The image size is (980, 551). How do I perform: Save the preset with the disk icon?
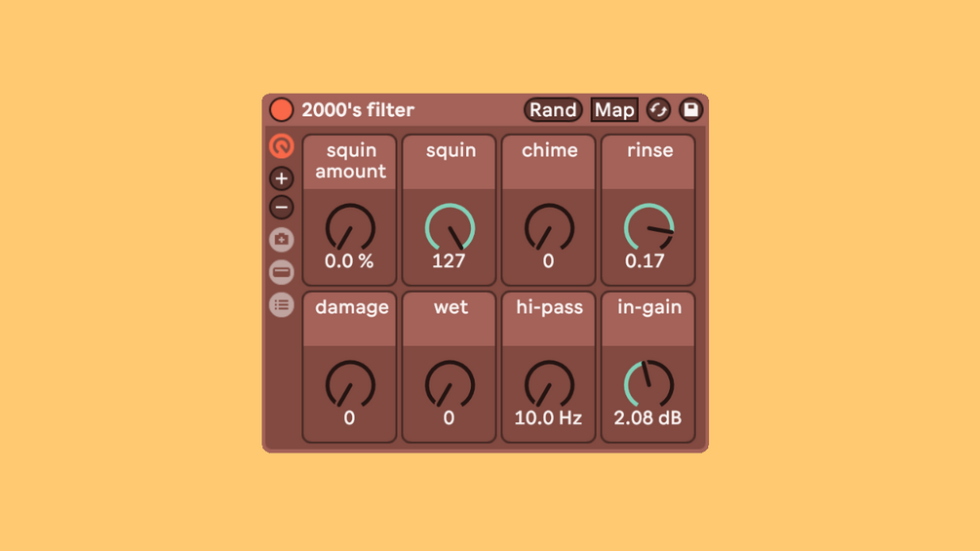click(690, 110)
